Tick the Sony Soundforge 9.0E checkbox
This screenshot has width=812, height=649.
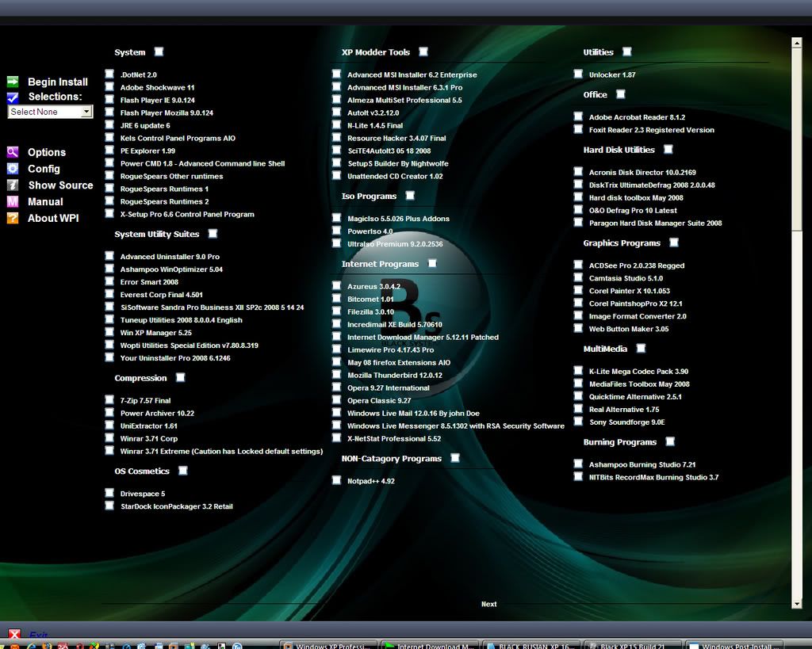[x=578, y=421]
